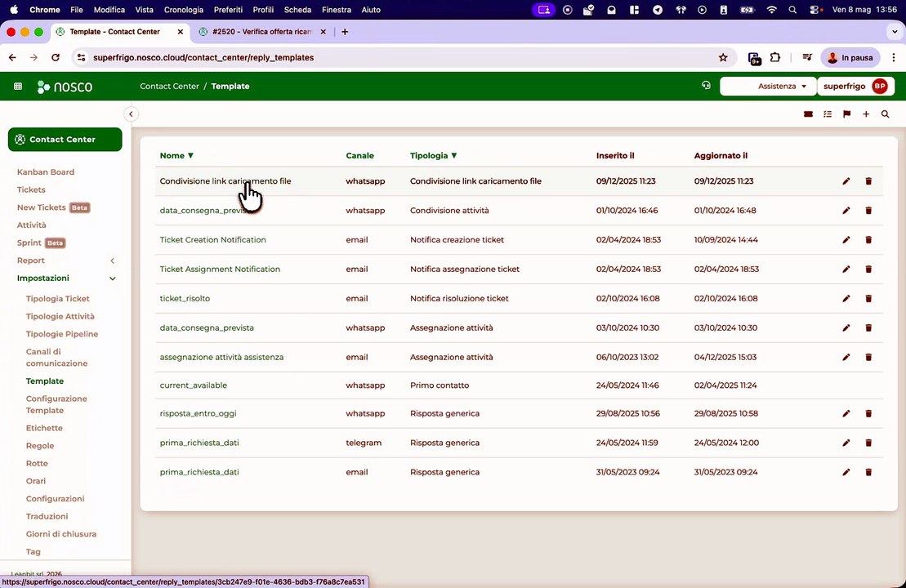Viewport: 906px width, 588px height.
Task: Delete the Ticket Creation Notification template
Action: (868, 240)
